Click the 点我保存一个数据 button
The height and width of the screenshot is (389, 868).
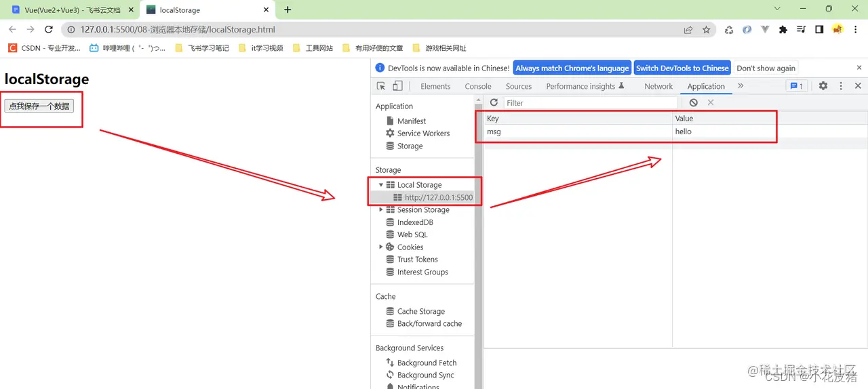(39, 106)
